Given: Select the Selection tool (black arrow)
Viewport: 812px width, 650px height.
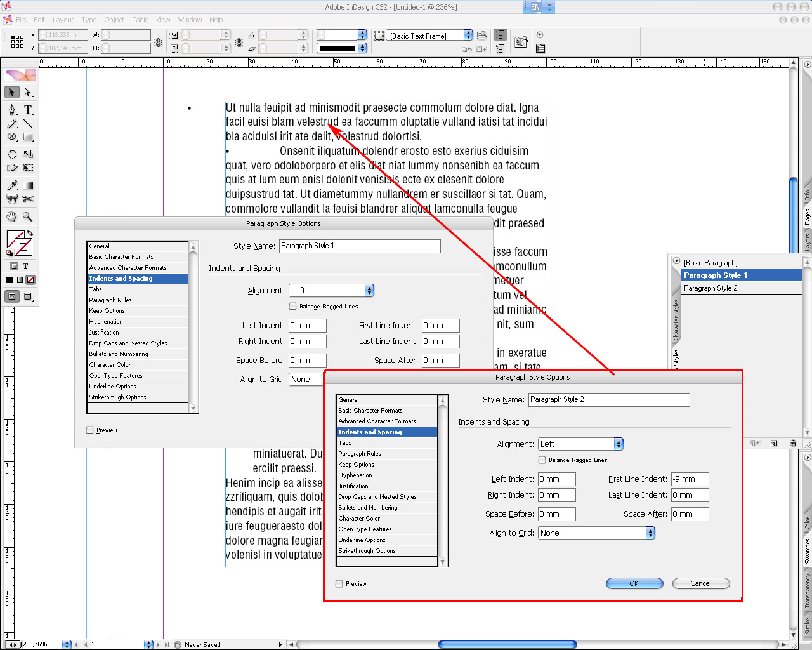Looking at the screenshot, I should 11,93.
